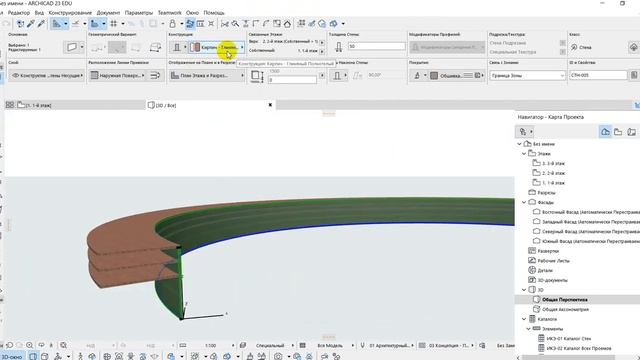Click the wall bottom elevation input field
640x360 pixels.
(292, 80)
